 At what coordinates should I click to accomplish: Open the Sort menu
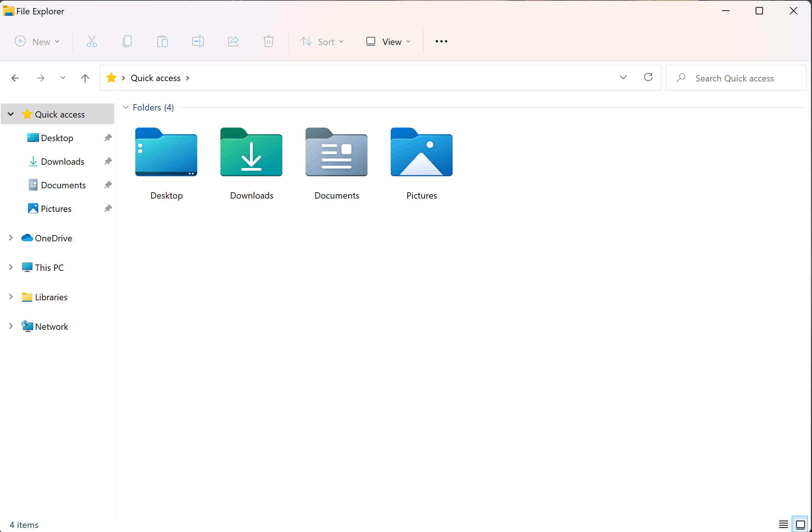322,42
